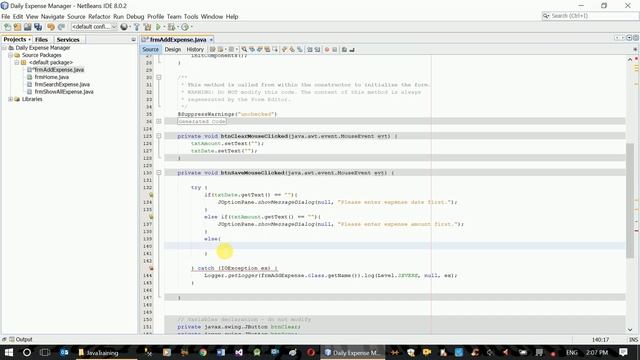Open the Refactor menu
This screenshot has height=360, width=640.
click(x=99, y=17)
